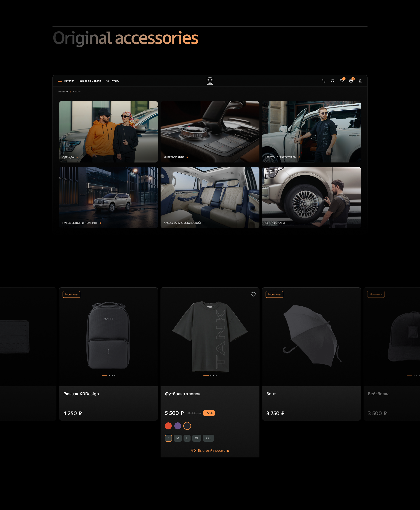420x510 pixels.
Task: Click the Новинка badge on the backpack
Action: coord(71,294)
